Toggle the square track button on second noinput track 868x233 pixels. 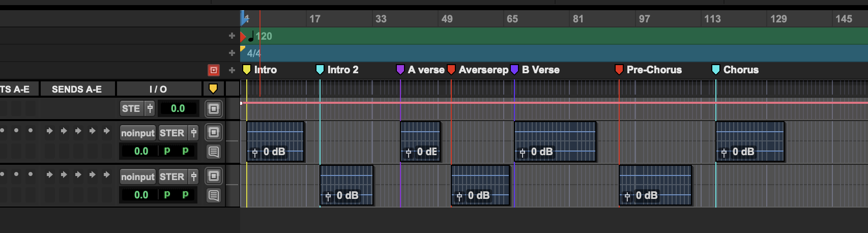coord(214,177)
